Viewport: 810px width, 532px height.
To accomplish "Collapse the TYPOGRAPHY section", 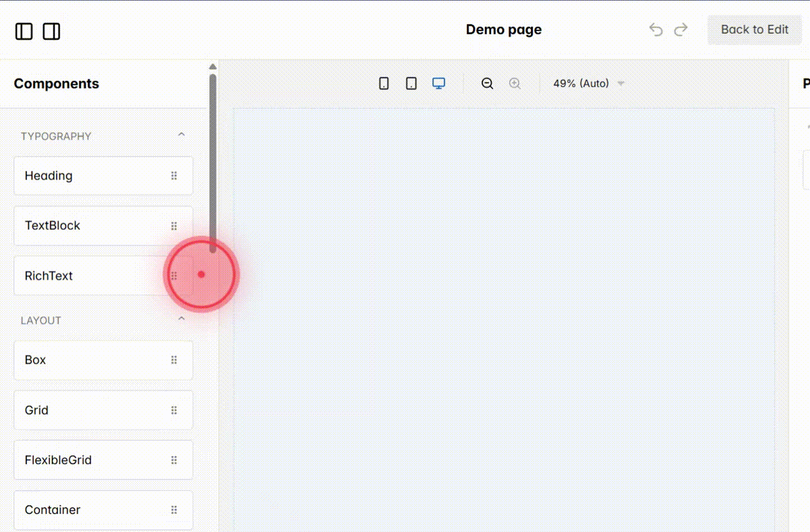I will [x=181, y=134].
